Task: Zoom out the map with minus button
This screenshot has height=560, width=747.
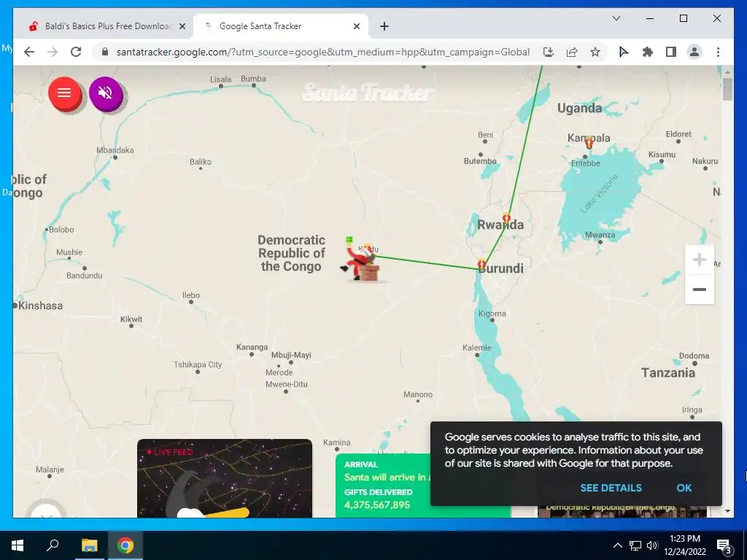Action: (699, 289)
